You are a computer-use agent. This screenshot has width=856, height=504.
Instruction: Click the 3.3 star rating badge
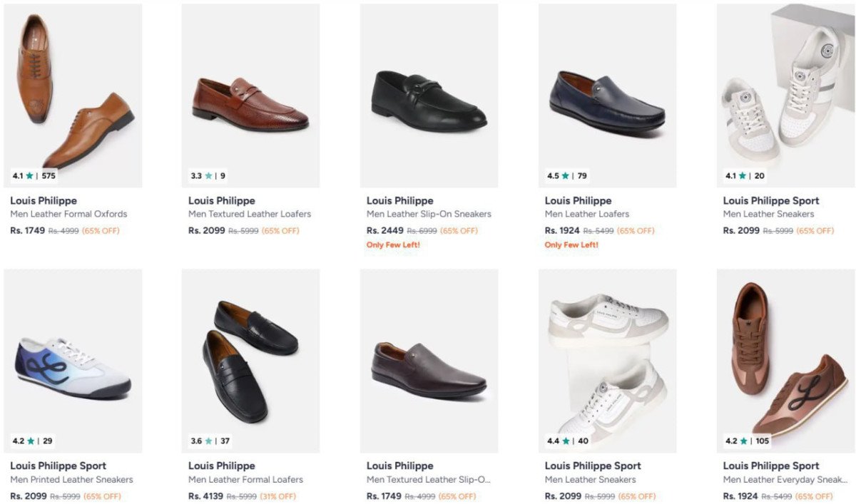(x=208, y=175)
